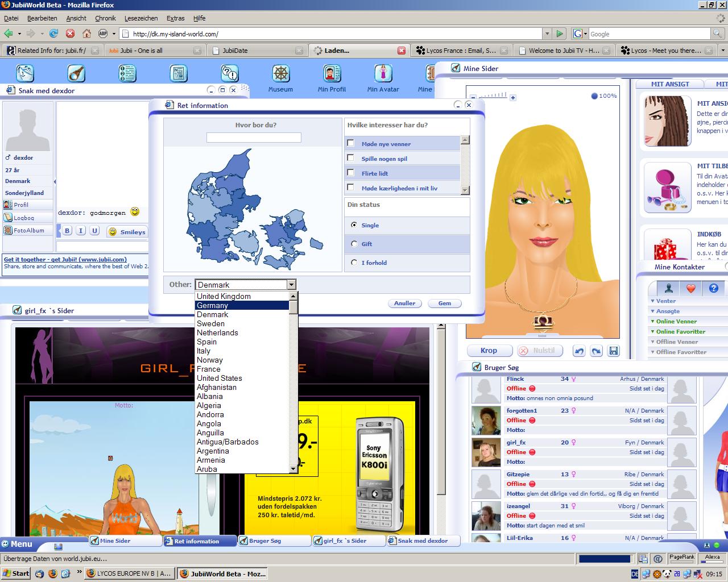Click the 'Hvor bor du?' text field

click(254, 138)
